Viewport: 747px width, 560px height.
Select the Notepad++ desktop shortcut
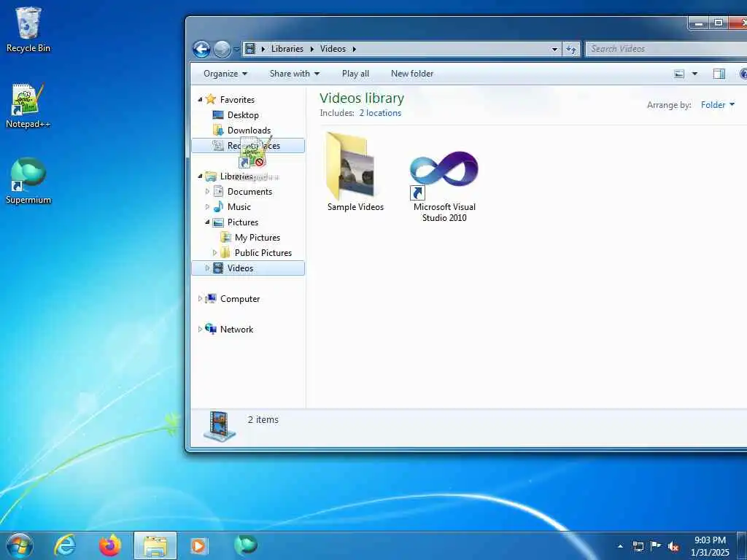pos(28,106)
